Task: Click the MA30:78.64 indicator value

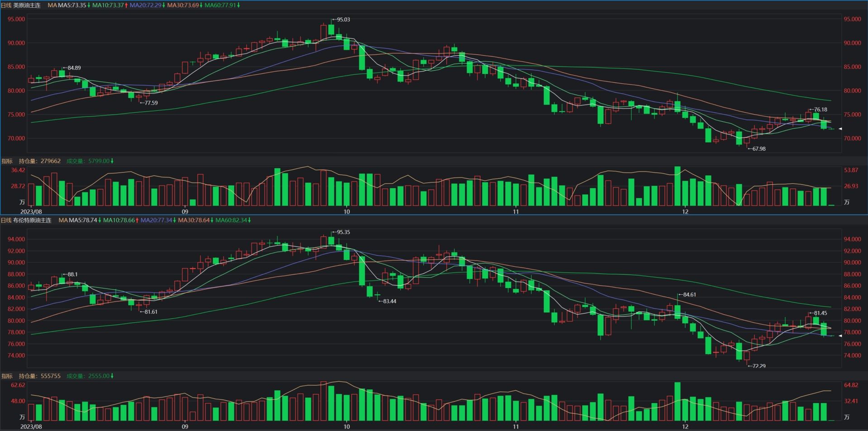Action: click(x=194, y=220)
